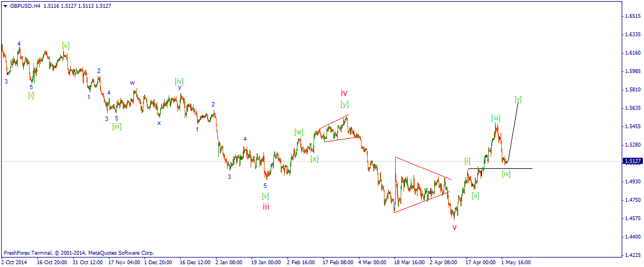
Task: Click the 1.4930 price axis label
Action: tap(632, 181)
